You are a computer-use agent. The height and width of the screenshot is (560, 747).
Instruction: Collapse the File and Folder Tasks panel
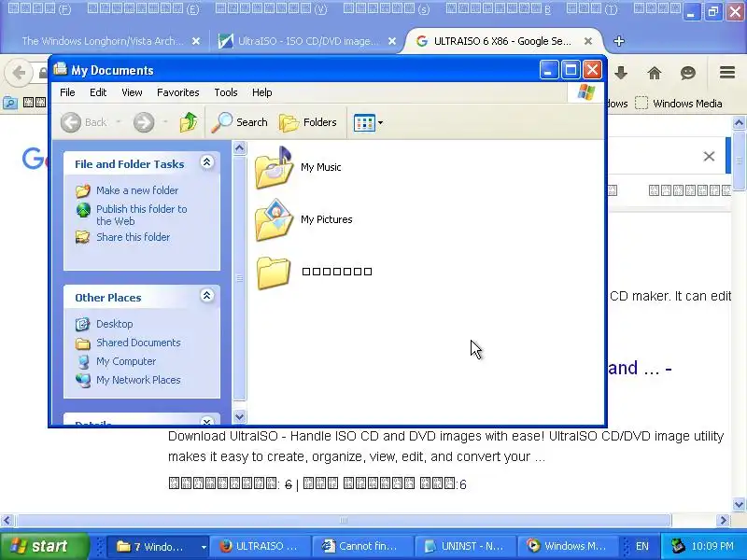206,162
